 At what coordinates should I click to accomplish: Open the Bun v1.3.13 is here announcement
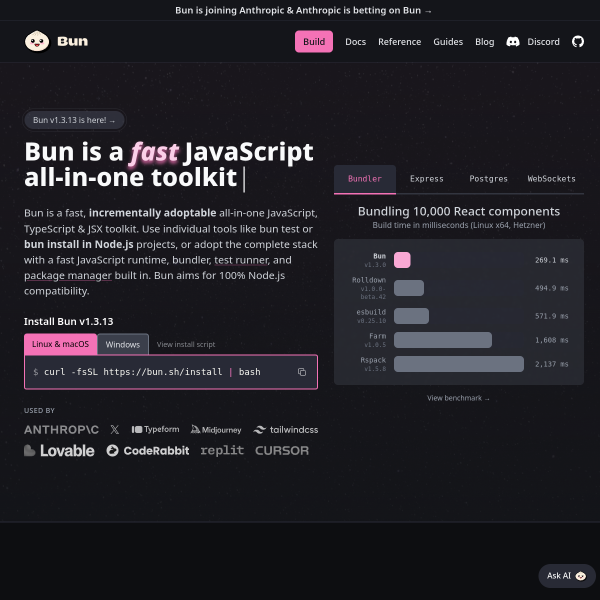[74, 120]
